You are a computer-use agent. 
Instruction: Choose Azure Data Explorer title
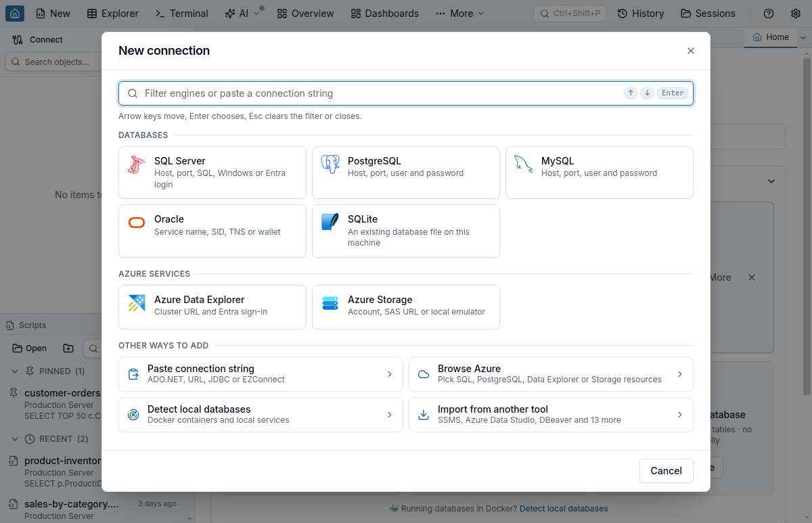tap(199, 300)
